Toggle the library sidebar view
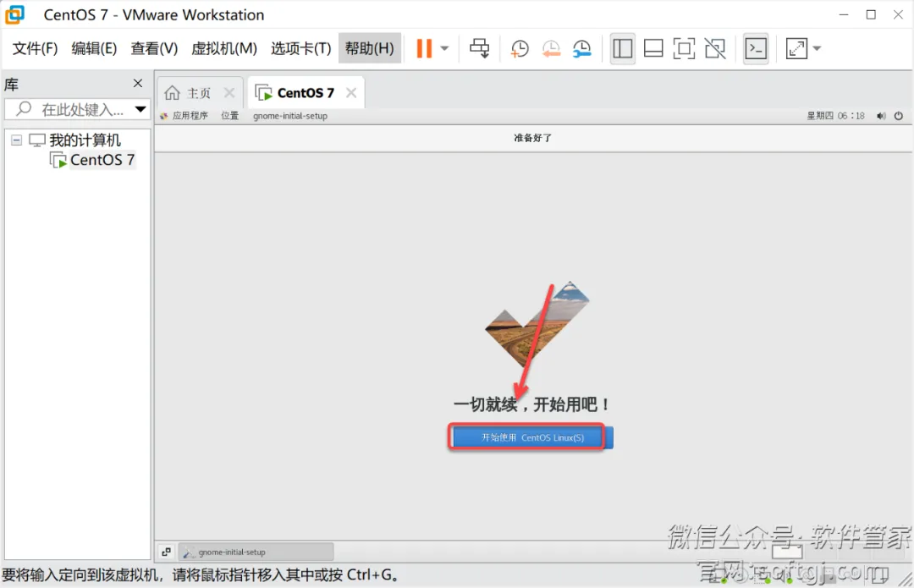Image resolution: width=914 pixels, height=588 pixels. [x=623, y=48]
